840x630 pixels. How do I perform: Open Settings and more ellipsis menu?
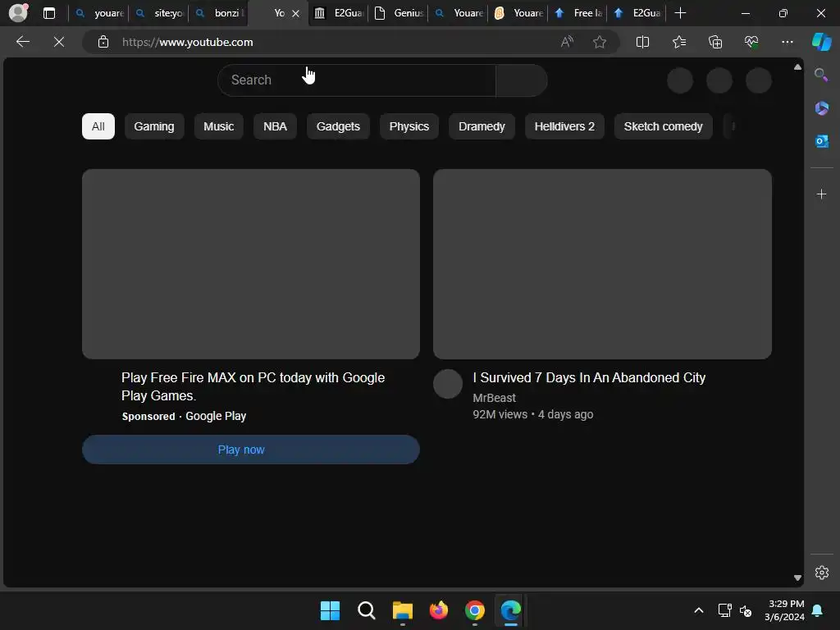pyautogui.click(x=787, y=42)
